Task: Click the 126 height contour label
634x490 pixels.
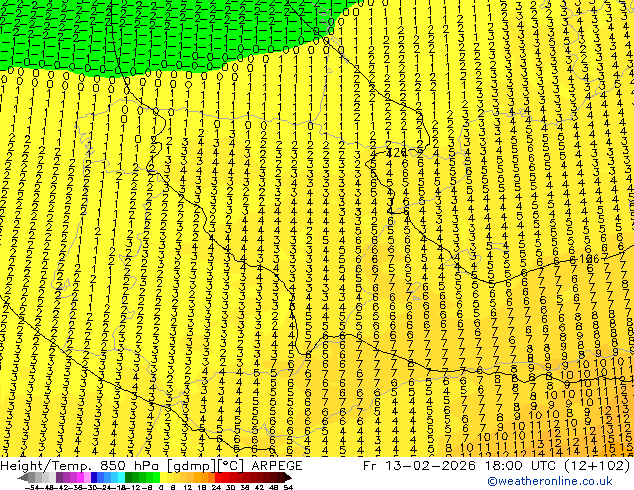Action: tap(589, 259)
